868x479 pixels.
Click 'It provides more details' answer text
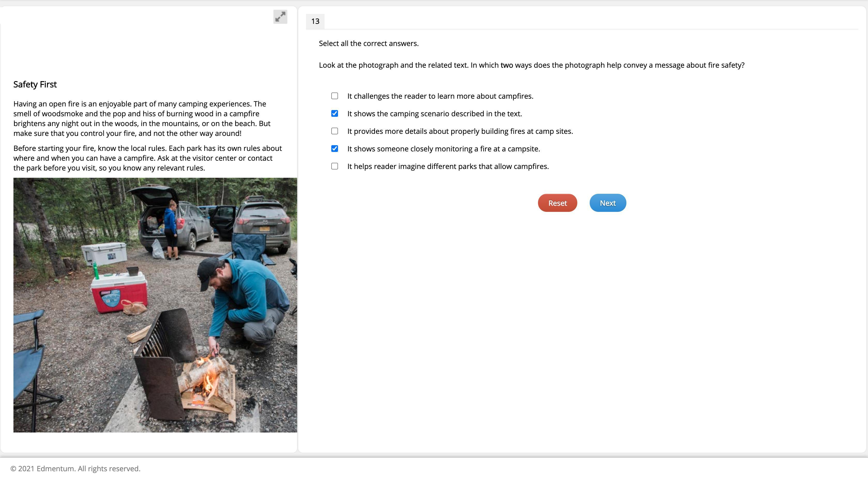460,131
